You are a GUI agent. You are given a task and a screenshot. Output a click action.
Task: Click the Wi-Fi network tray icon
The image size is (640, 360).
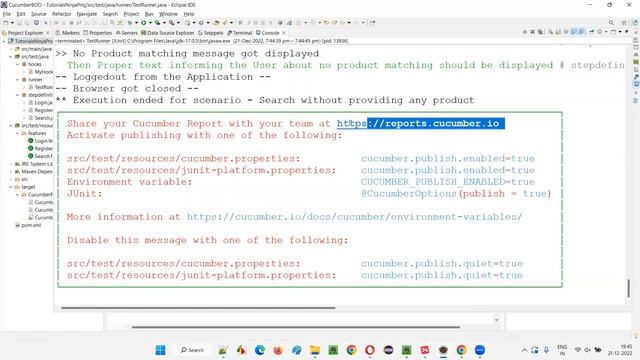[x=578, y=350]
